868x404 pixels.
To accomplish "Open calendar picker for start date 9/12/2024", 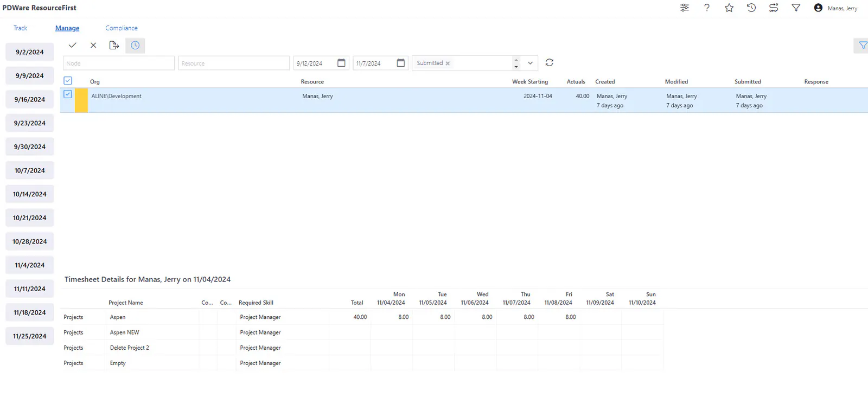I will pos(341,63).
